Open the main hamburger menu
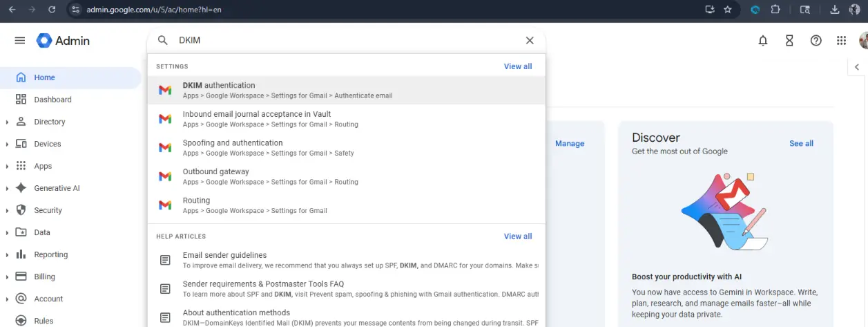This screenshot has height=327, width=868. click(x=19, y=41)
